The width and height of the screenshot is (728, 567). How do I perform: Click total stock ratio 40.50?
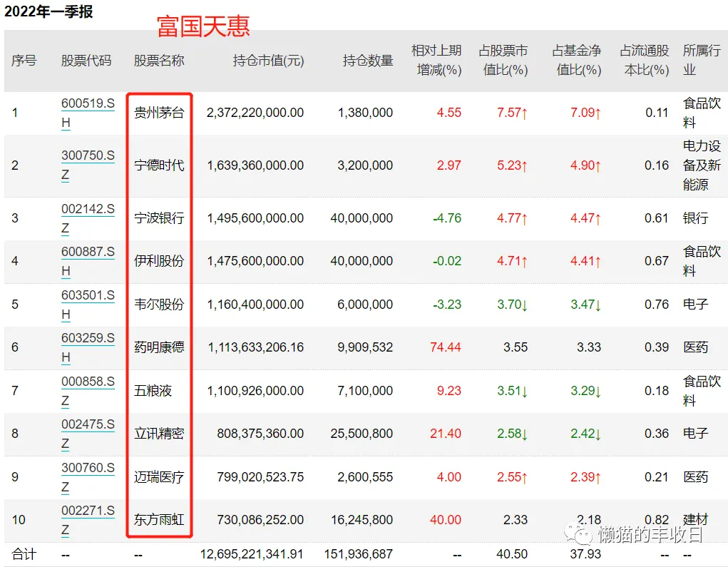point(512,554)
